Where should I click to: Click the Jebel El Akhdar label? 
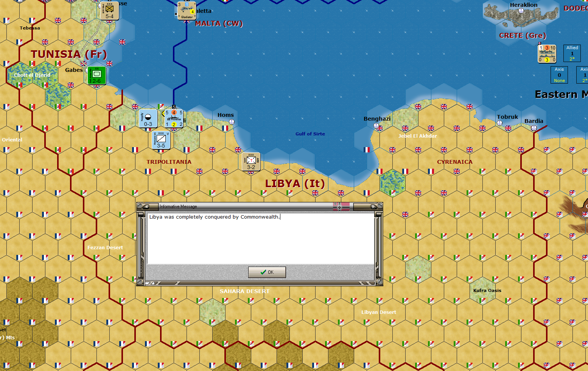coord(418,136)
